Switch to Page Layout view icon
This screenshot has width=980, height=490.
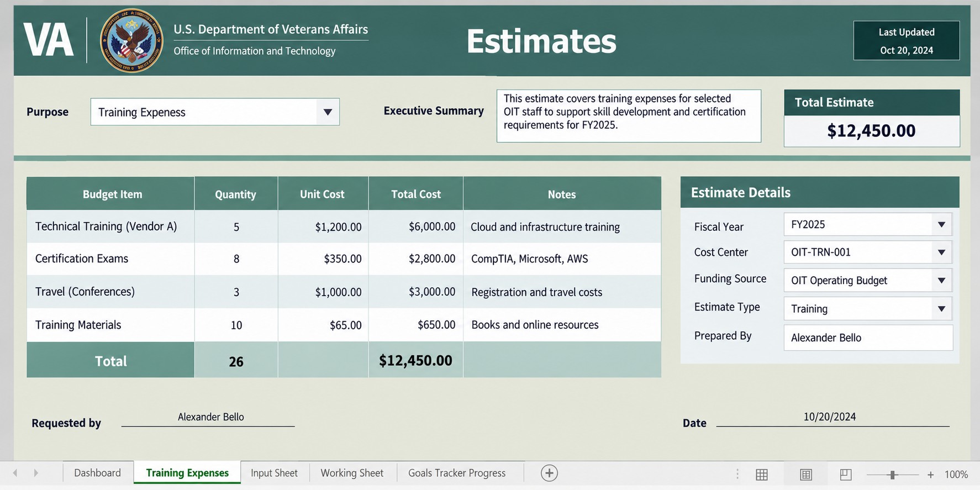coord(806,474)
